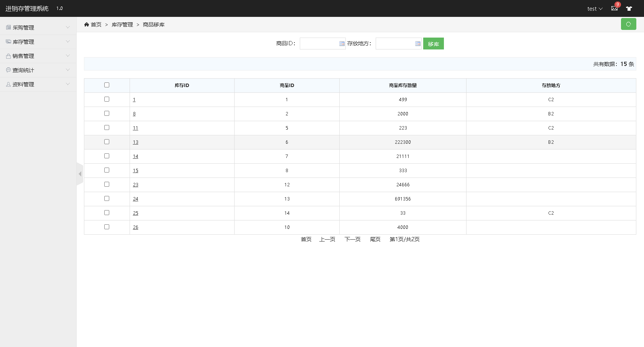Toggle the select-all checkbox in table header
644x347 pixels.
point(107,85)
